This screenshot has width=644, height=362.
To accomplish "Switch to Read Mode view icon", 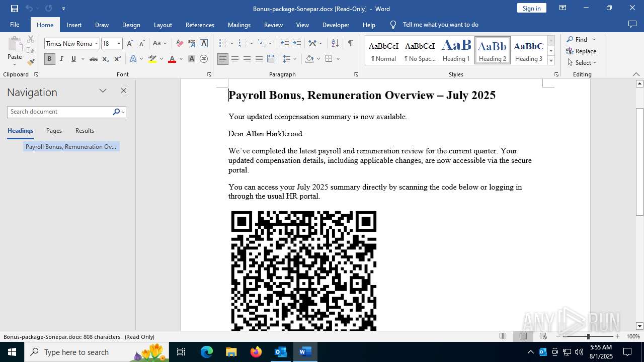I will pyautogui.click(x=503, y=336).
